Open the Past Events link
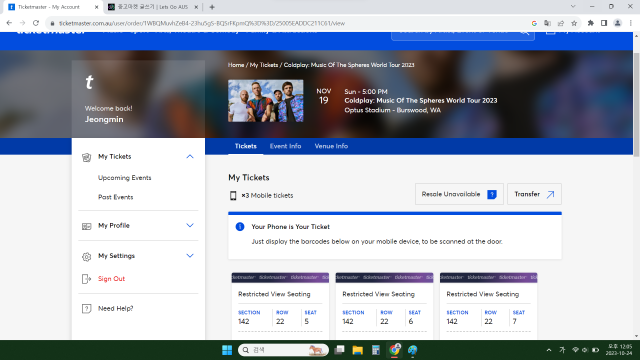The height and width of the screenshot is (360, 640). 116,197
